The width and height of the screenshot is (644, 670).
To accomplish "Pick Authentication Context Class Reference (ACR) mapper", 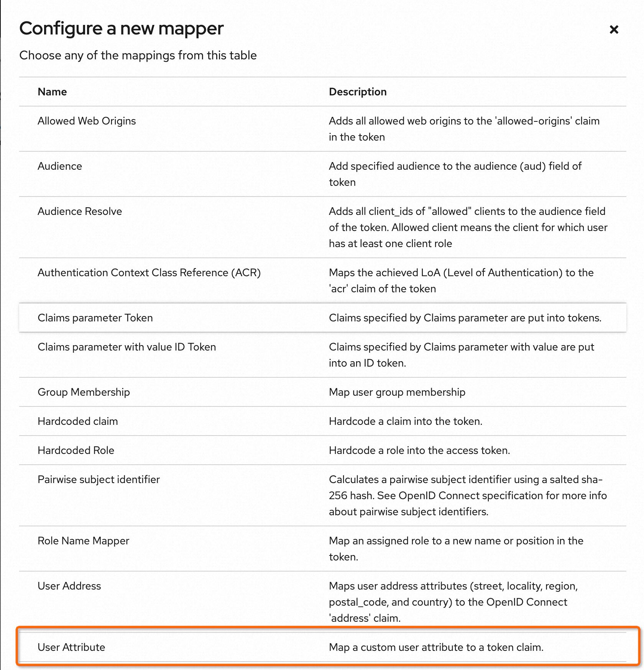I will pos(149,273).
